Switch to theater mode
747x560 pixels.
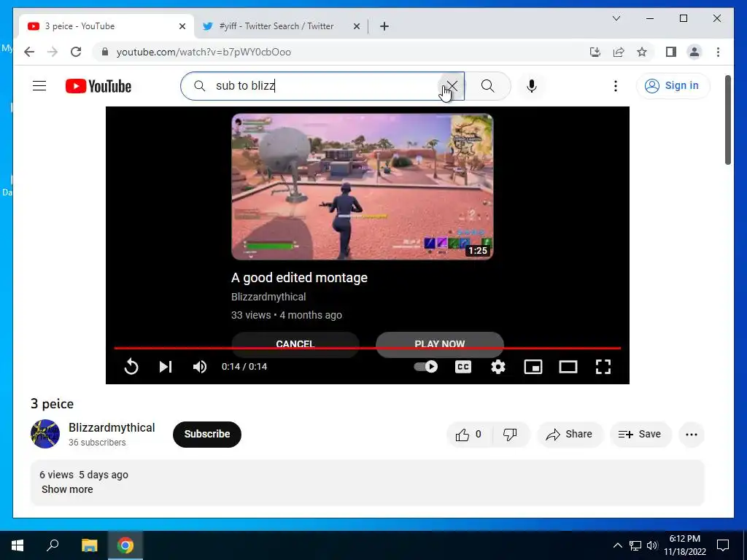tap(568, 367)
